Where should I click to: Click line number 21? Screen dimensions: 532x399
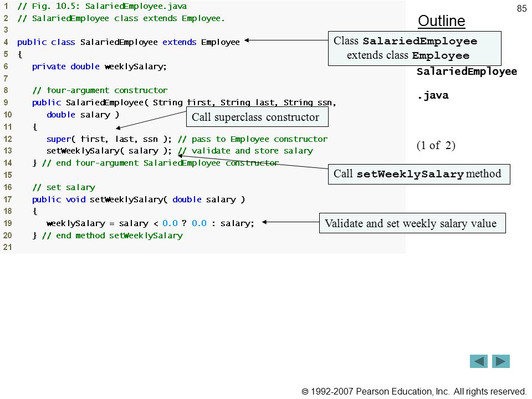[7, 247]
